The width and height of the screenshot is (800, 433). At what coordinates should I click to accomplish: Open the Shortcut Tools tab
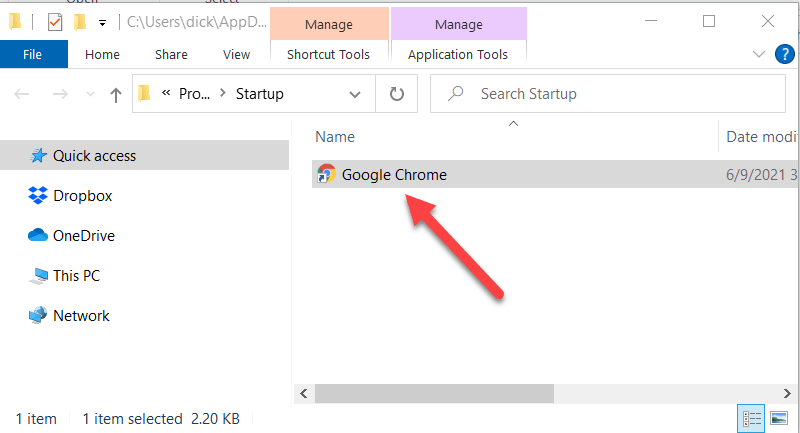(329, 55)
